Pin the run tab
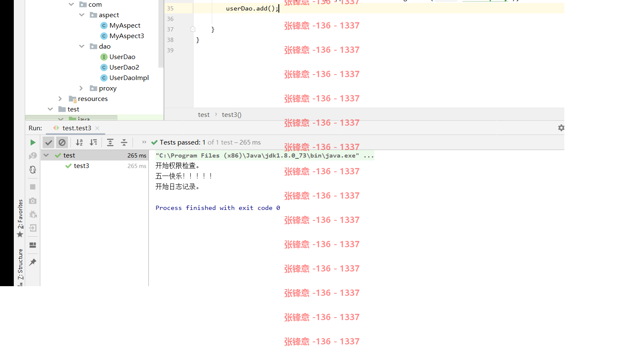The image size is (644, 362). tap(33, 262)
